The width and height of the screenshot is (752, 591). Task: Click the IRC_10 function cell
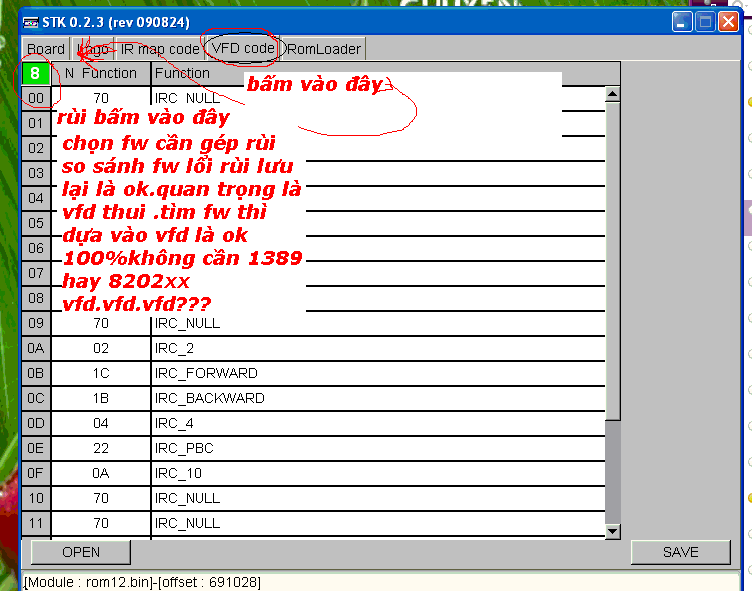point(378,473)
